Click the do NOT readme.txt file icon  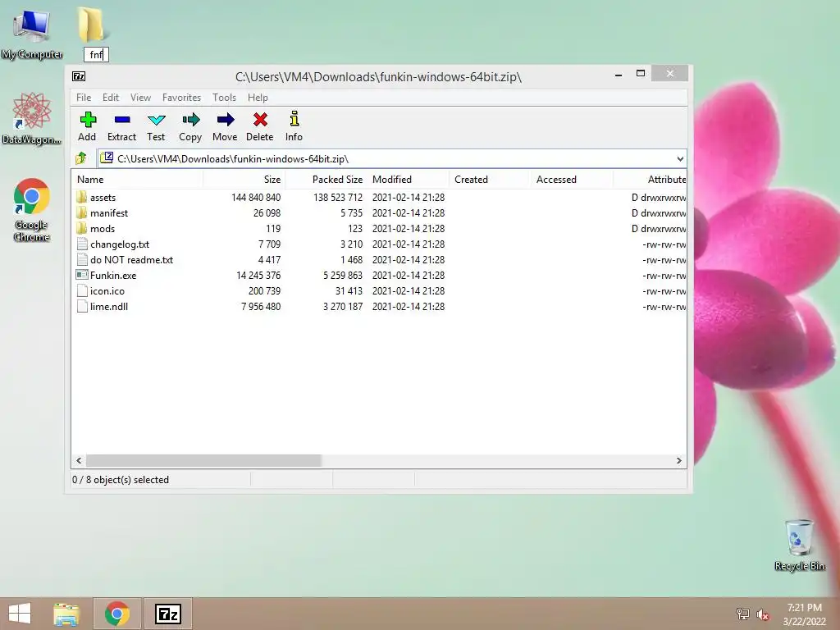click(x=82, y=259)
